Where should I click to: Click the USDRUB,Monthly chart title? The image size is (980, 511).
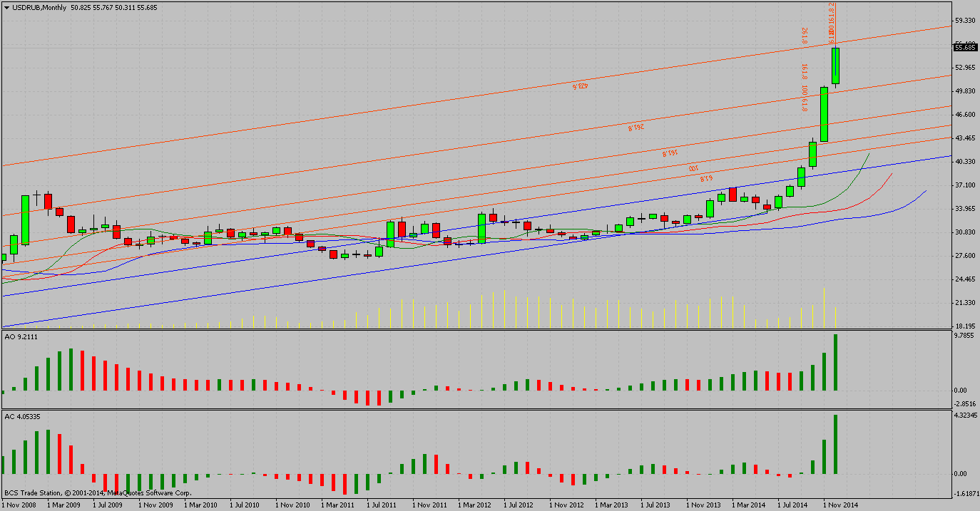[x=39, y=7]
